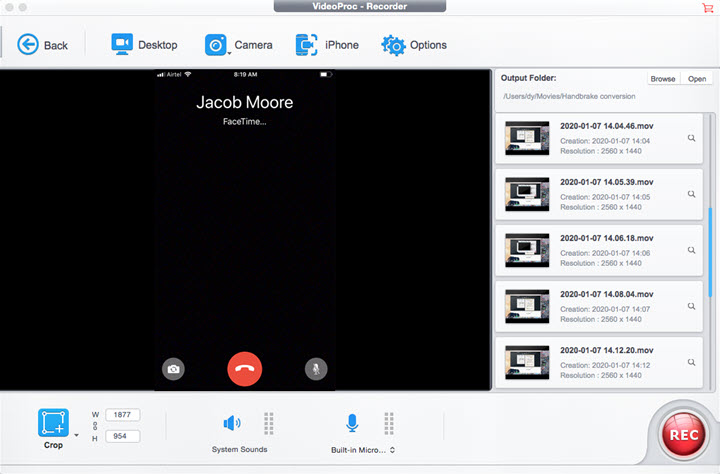
Task: Toggle the built-in microphone icon
Action: tap(352, 423)
